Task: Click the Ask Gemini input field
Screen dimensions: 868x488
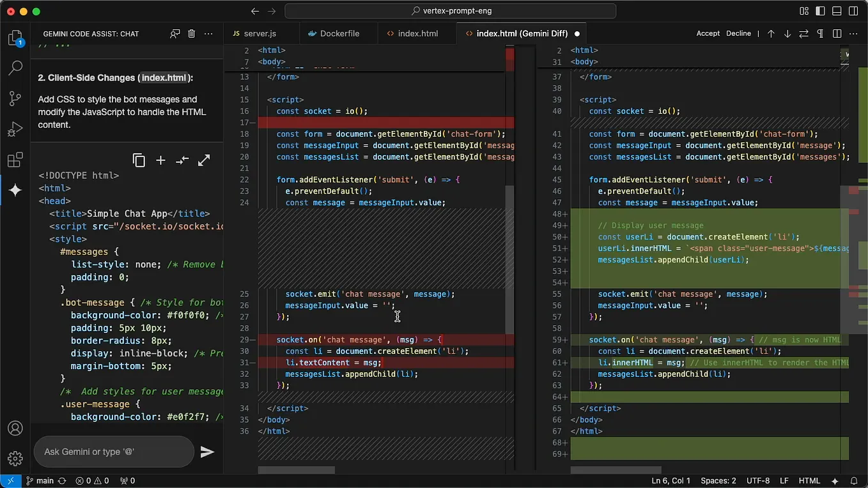Action: [x=114, y=452]
